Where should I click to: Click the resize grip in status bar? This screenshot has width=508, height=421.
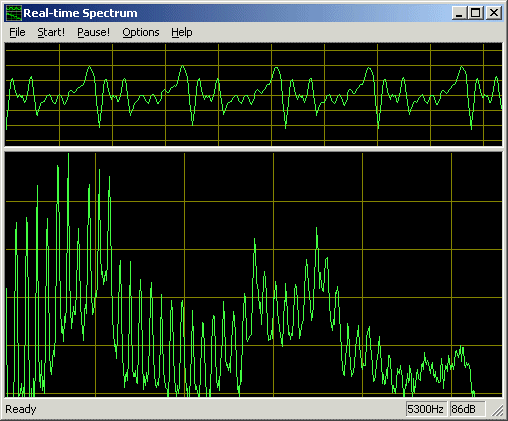point(498,410)
